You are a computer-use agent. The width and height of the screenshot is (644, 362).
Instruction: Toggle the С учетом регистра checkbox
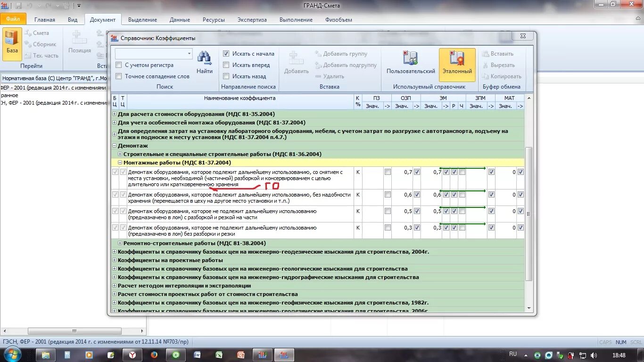click(x=119, y=65)
